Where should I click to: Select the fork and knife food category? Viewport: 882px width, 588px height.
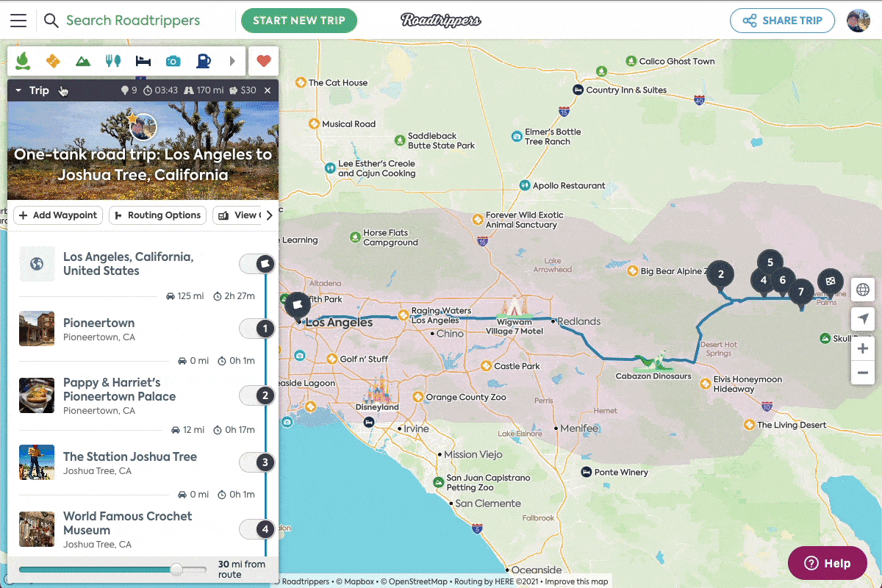112,61
